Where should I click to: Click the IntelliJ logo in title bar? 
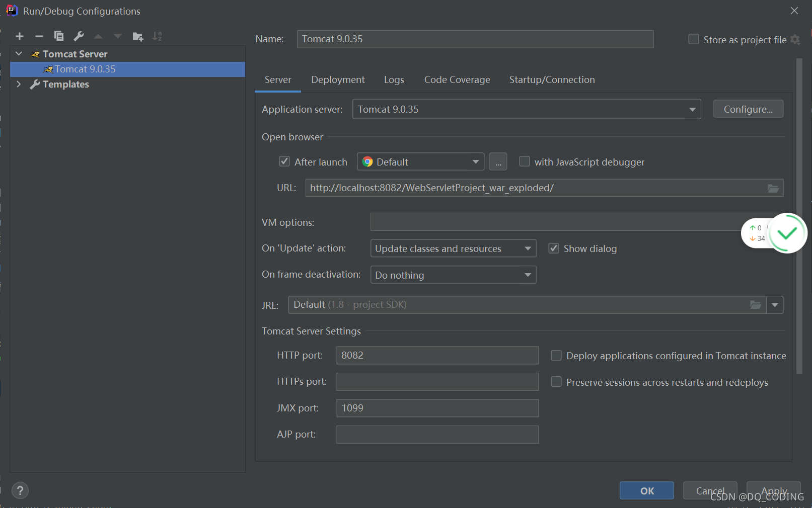pyautogui.click(x=12, y=11)
